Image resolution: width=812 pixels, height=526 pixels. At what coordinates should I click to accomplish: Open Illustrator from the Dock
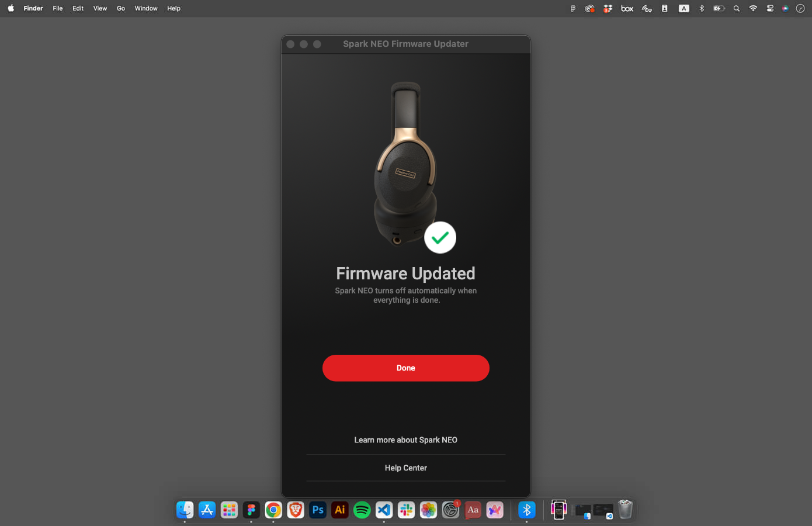pos(340,510)
